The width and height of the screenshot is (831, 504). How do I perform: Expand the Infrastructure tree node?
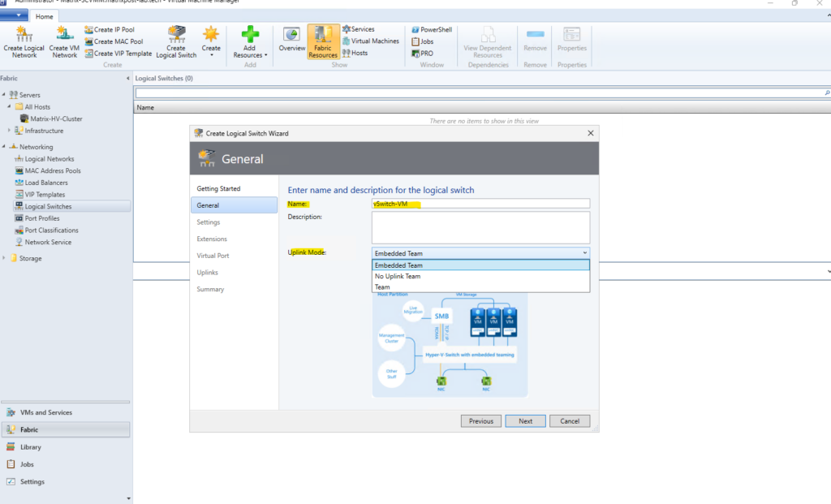pyautogui.click(x=9, y=131)
